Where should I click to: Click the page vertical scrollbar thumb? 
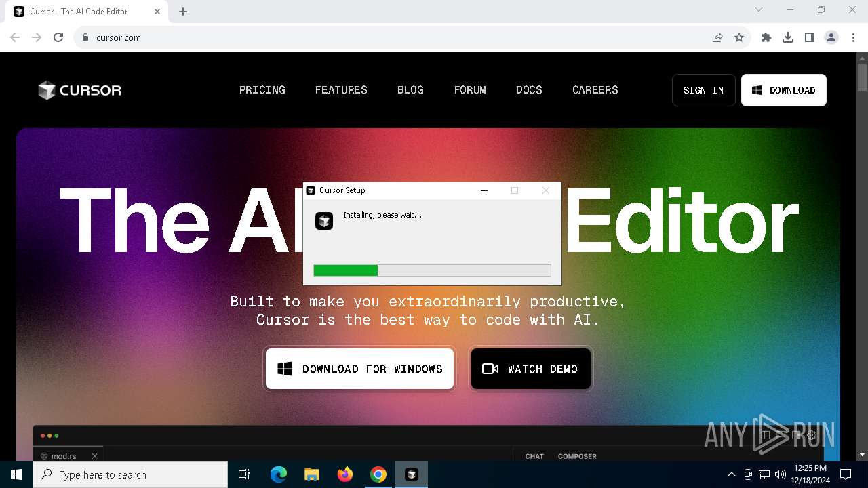pyautogui.click(x=862, y=77)
